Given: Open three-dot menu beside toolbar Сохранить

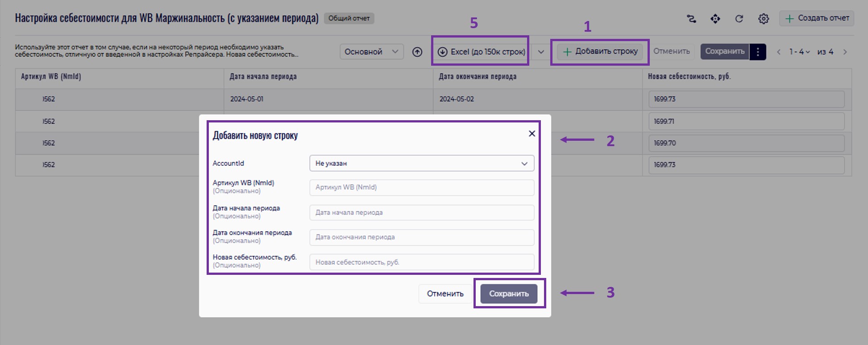Looking at the screenshot, I should 758,52.
